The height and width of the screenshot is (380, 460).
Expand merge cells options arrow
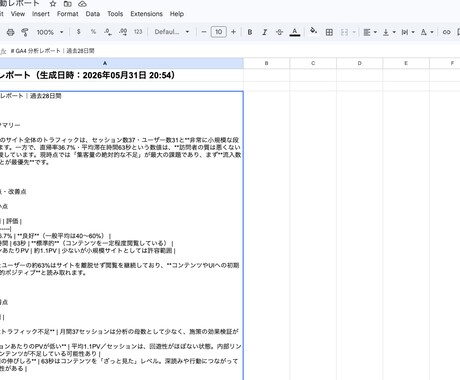click(354, 32)
